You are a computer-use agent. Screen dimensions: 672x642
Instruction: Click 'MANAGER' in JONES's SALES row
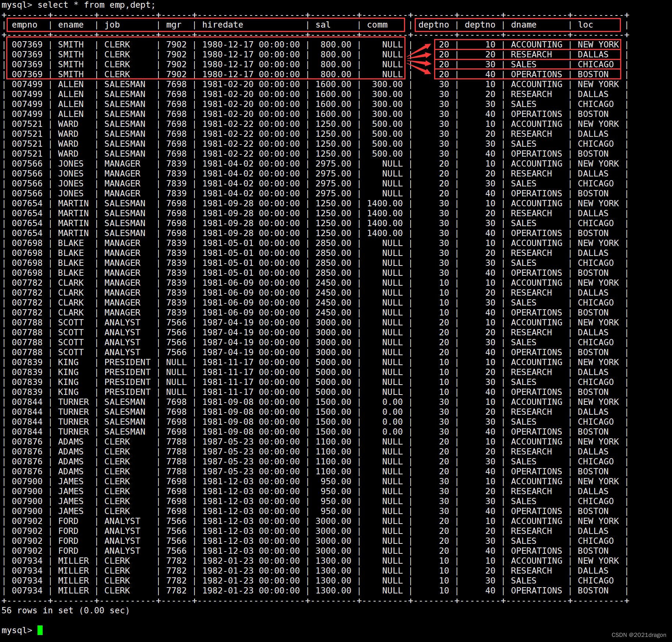(x=122, y=183)
